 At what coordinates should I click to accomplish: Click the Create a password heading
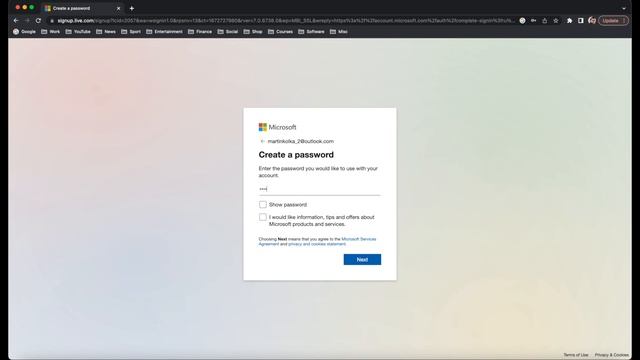tap(296, 155)
